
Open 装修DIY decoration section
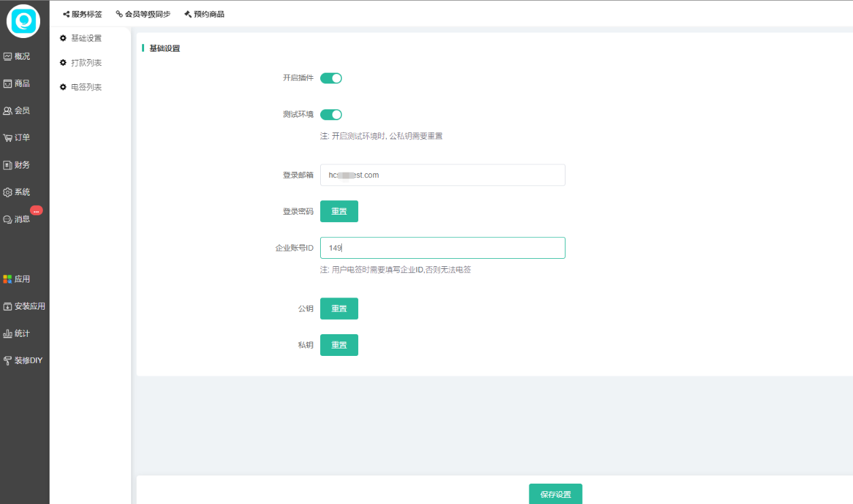tap(8, 361)
